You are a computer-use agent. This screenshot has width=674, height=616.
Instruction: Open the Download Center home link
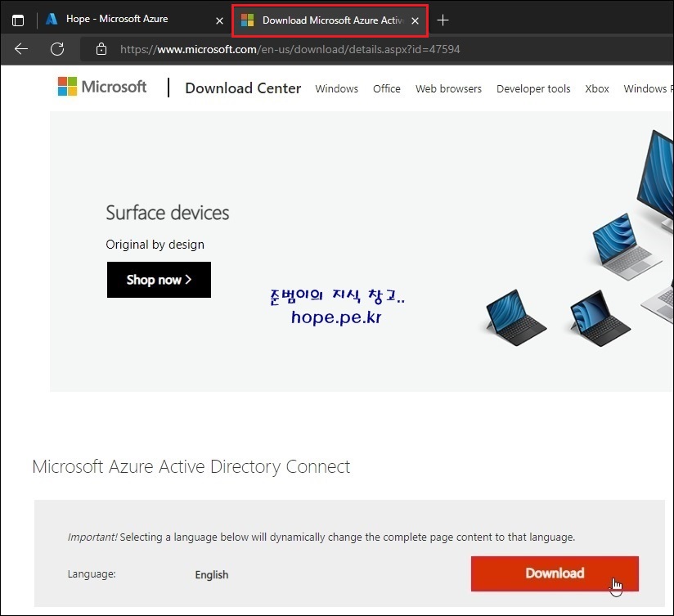[243, 88]
